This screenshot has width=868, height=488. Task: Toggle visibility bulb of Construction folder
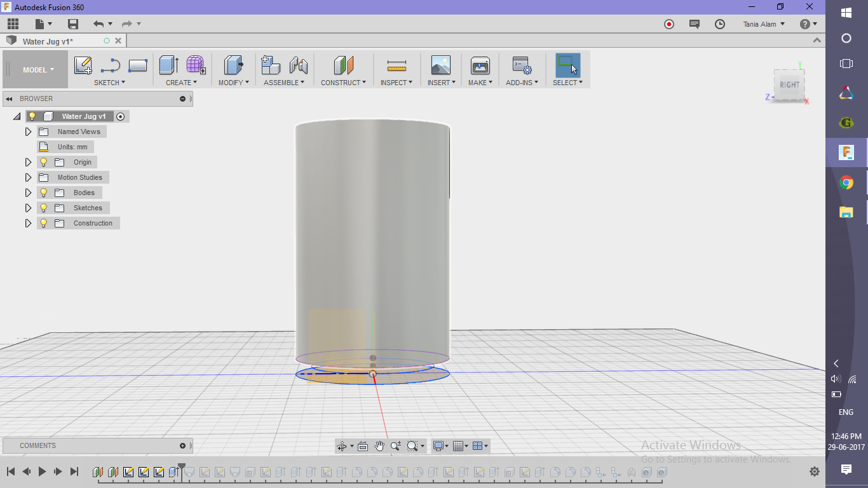44,223
